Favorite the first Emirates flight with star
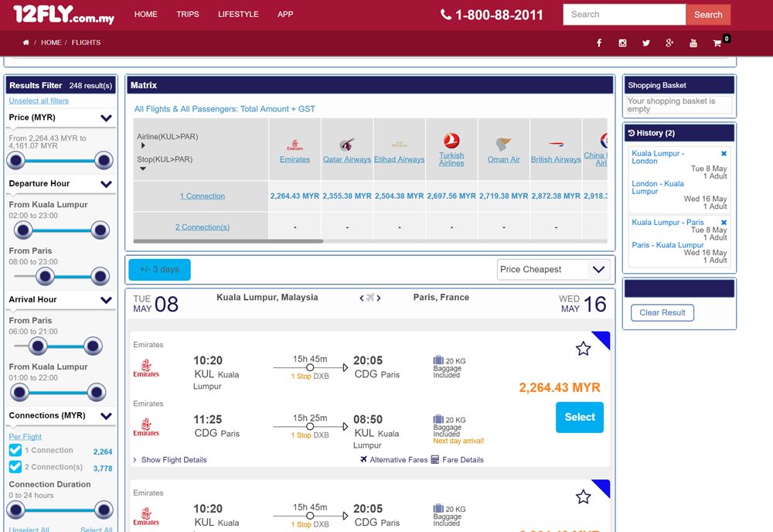 coord(583,349)
